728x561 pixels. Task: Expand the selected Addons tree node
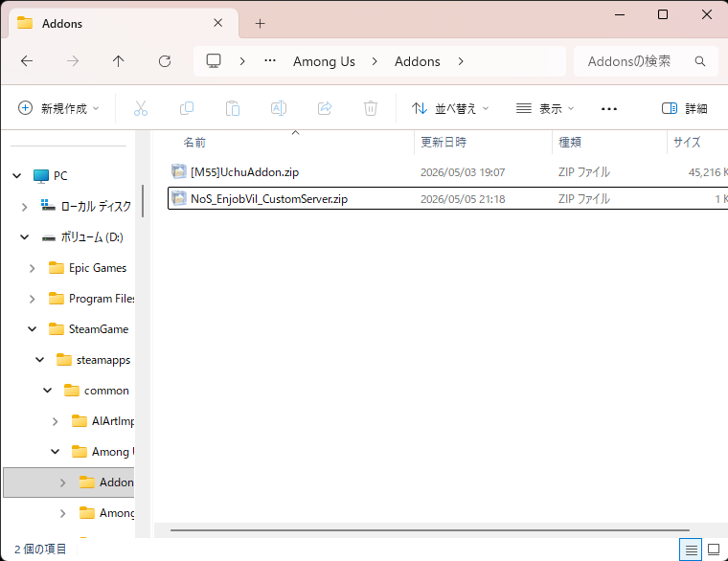click(62, 482)
